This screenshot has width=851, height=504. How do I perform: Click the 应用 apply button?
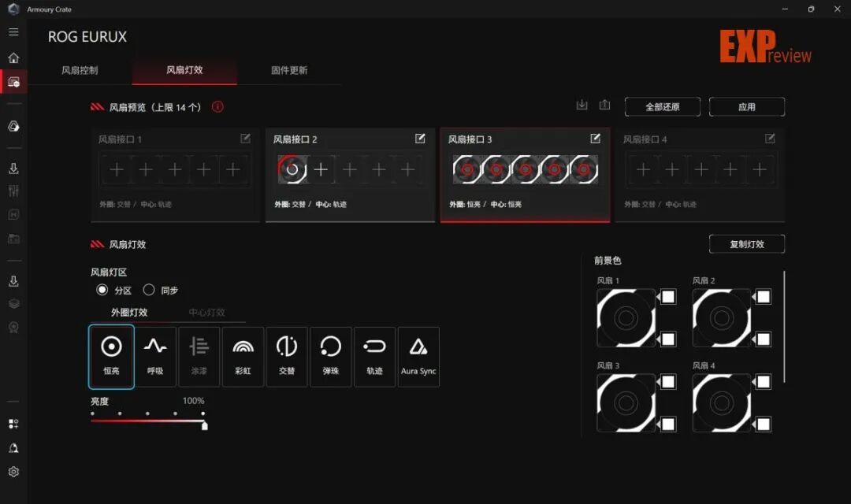pos(747,107)
